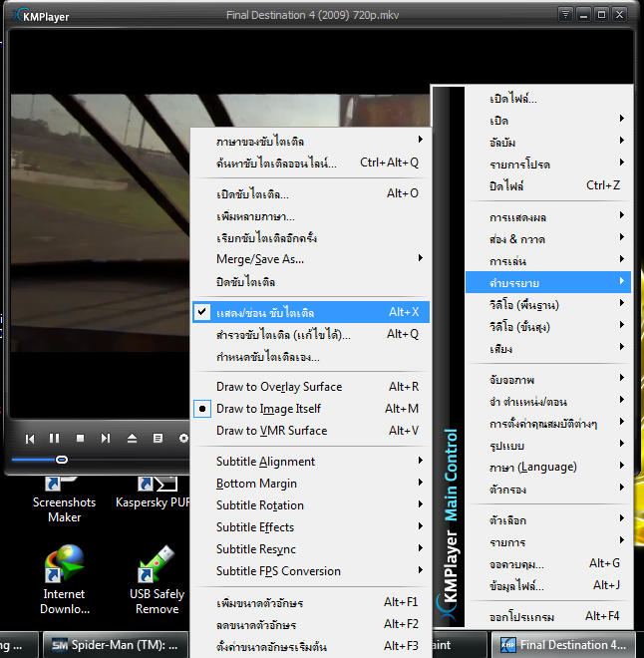The width and height of the screenshot is (644, 658).
Task: Open Screenshots Maker desktop shortcut
Action: point(64,501)
